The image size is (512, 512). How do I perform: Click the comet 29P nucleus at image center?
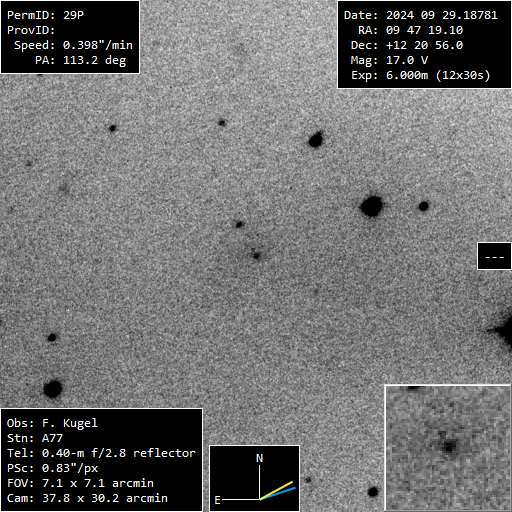(x=256, y=256)
